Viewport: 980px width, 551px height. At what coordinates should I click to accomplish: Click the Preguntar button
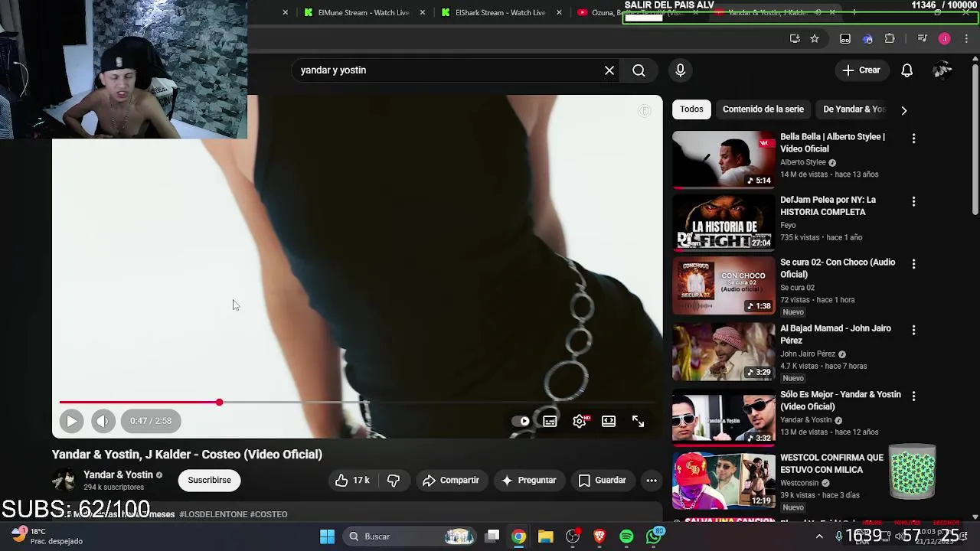(x=529, y=481)
